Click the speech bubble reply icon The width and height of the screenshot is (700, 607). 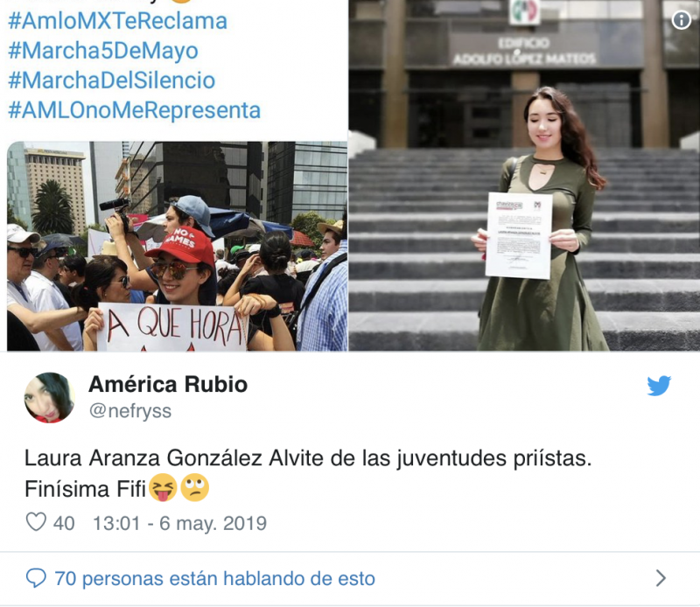36,578
